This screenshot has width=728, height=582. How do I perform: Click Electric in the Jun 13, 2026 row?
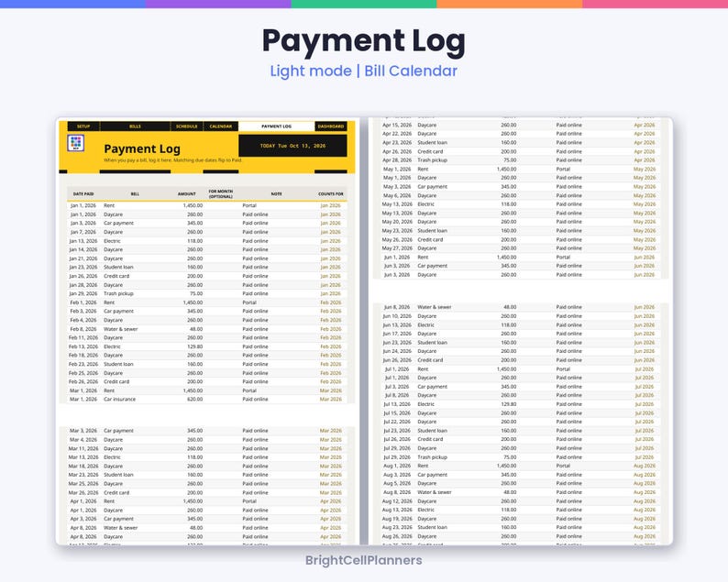tap(425, 325)
